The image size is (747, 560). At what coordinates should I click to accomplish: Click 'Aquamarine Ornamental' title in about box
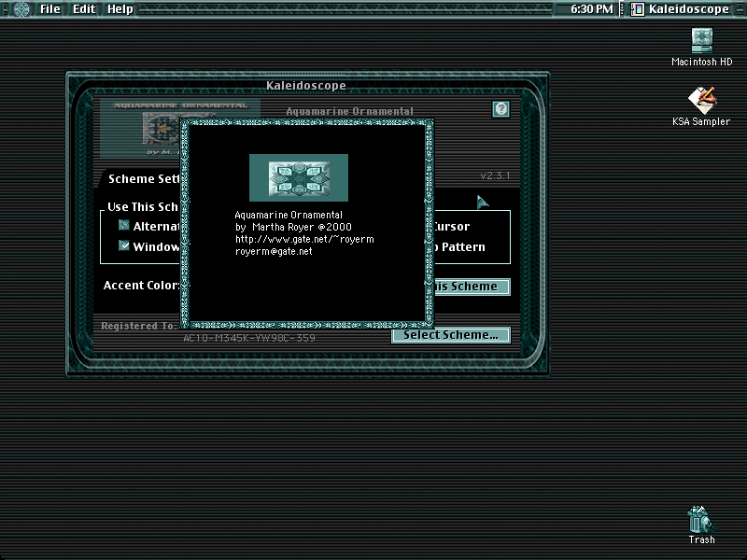[289, 215]
